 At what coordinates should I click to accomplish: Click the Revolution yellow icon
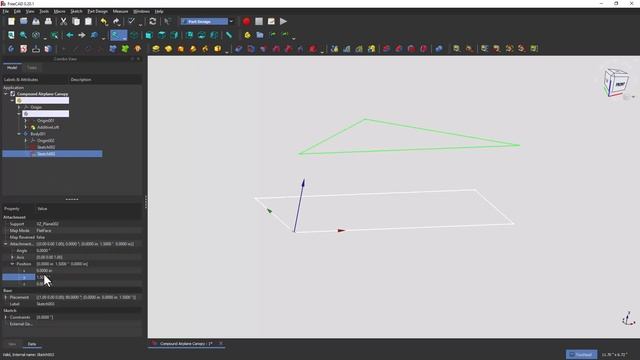click(x=168, y=49)
